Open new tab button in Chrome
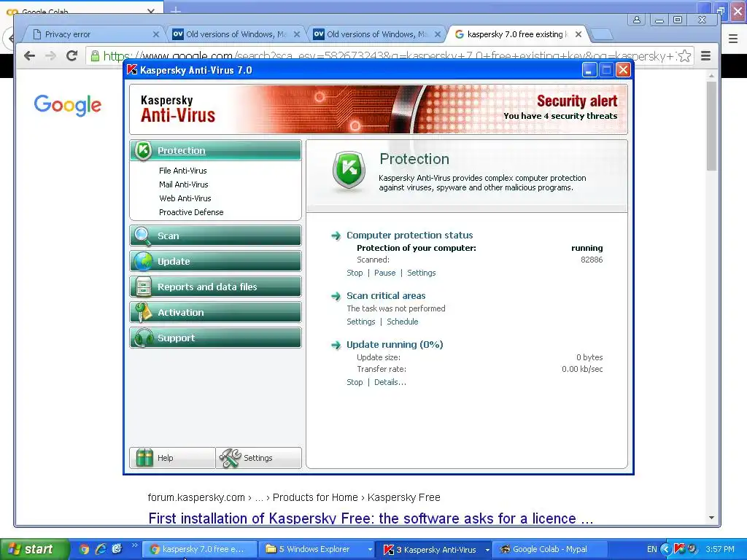The height and width of the screenshot is (560, 747). [x=602, y=34]
